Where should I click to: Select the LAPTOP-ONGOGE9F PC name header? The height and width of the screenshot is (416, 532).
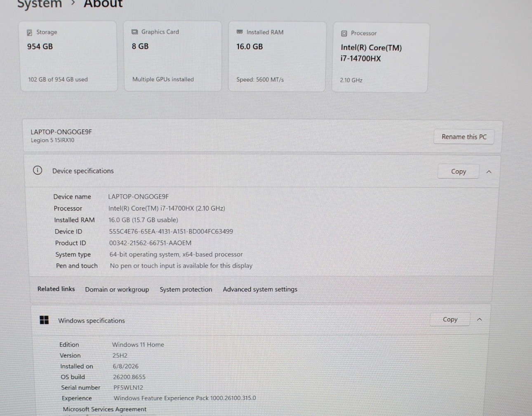(61, 132)
